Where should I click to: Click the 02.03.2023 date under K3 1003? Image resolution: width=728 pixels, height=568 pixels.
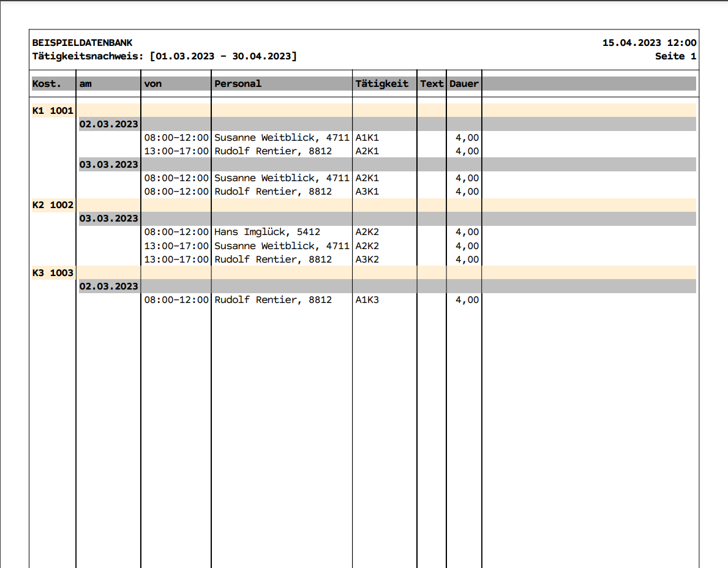pyautogui.click(x=109, y=286)
